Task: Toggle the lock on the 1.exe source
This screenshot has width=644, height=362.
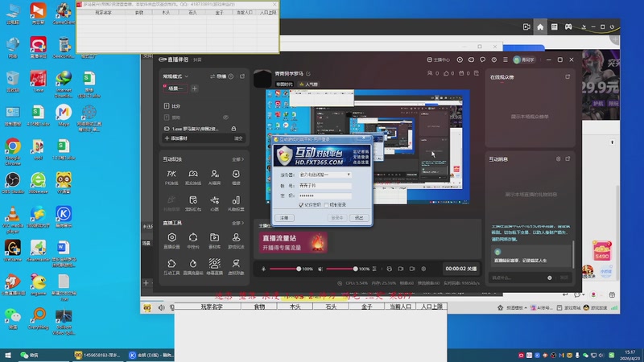Action: 233,129
